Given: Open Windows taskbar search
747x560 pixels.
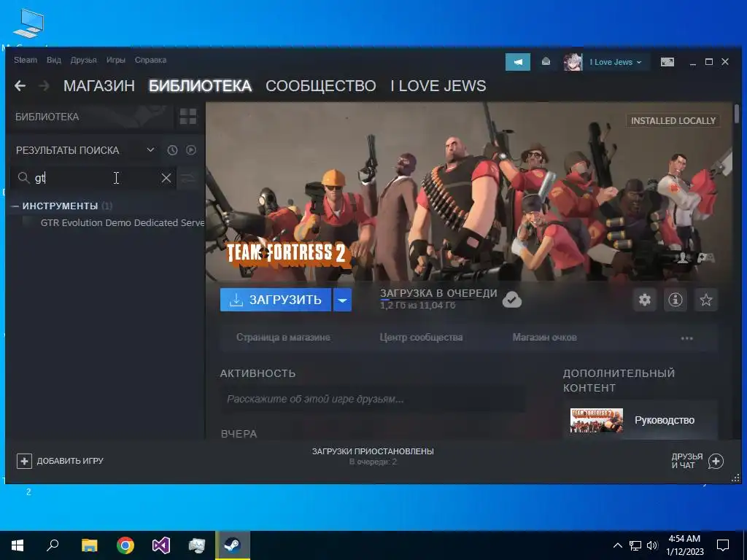Looking at the screenshot, I should 53,545.
